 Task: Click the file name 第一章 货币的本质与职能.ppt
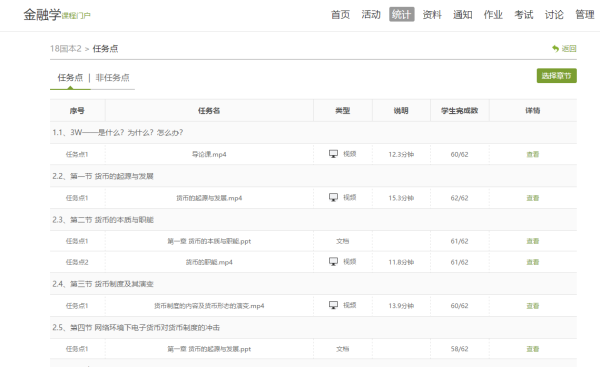click(x=209, y=241)
